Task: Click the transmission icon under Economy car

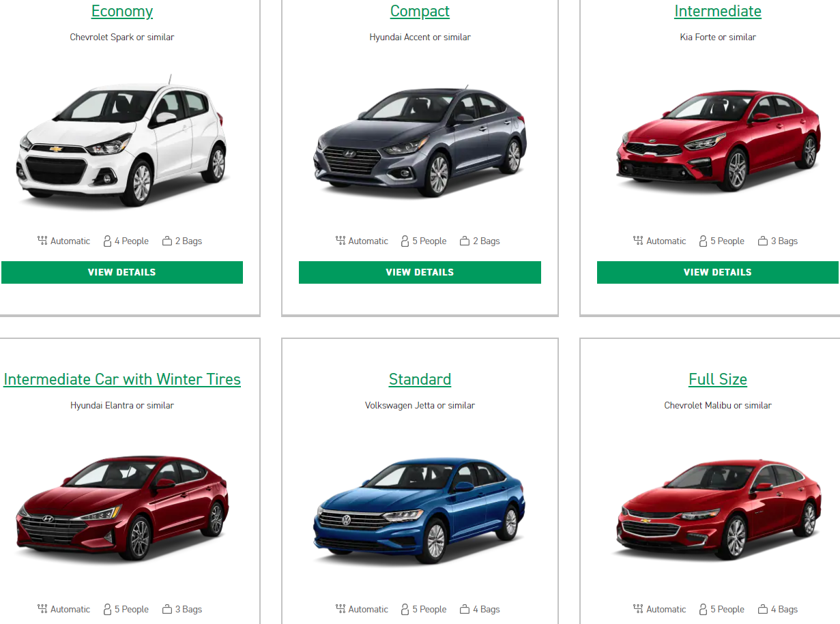Action: pos(42,241)
